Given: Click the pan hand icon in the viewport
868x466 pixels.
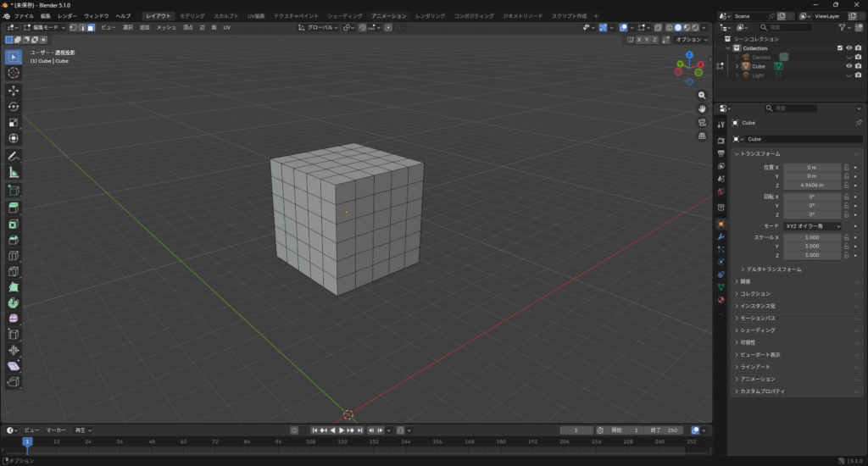Looking at the screenshot, I should (702, 109).
